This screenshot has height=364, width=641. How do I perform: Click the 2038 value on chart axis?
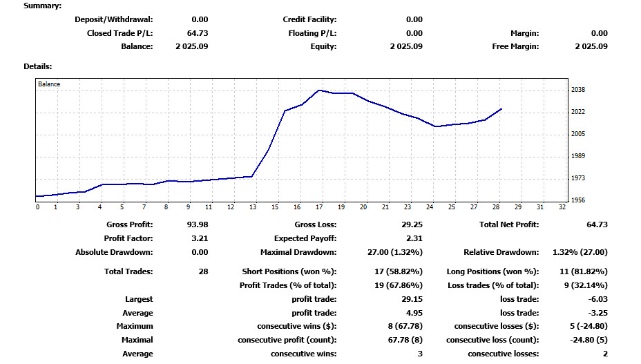click(x=578, y=90)
